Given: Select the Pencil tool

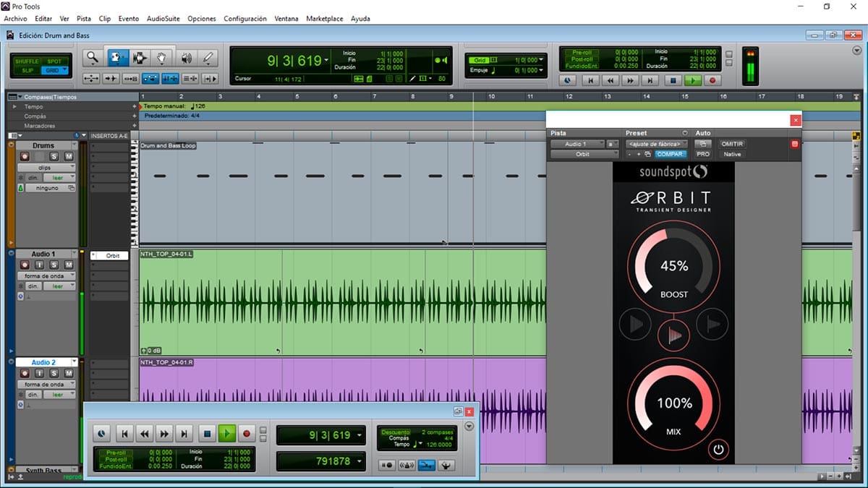Looking at the screenshot, I should click(208, 58).
